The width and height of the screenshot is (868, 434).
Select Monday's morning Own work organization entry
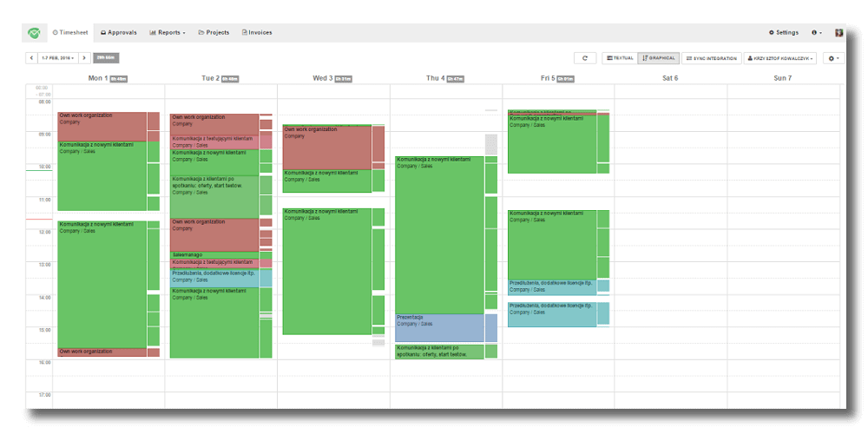(x=102, y=126)
